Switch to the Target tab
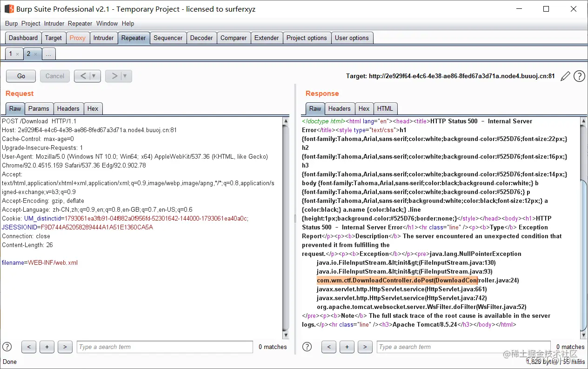The width and height of the screenshot is (588, 369). [x=53, y=38]
